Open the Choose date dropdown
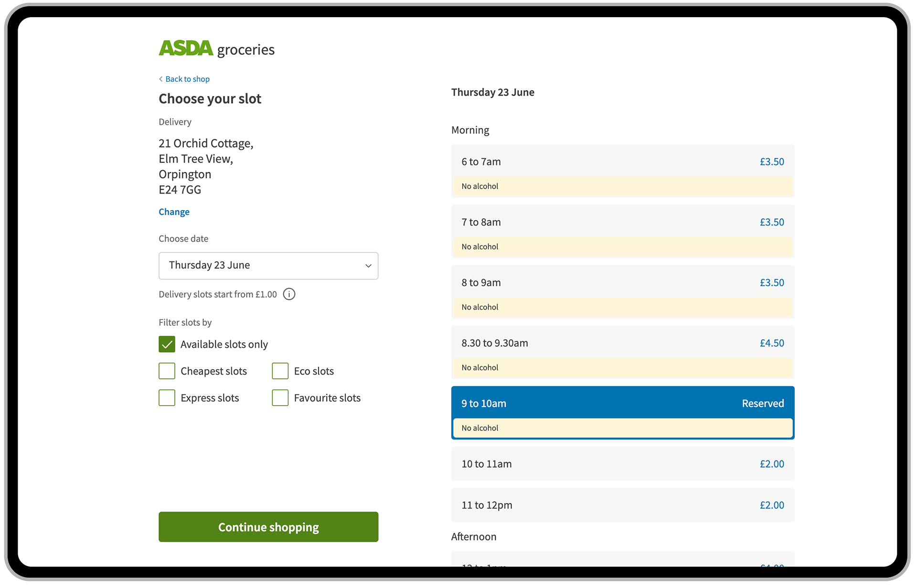Viewport: 917px width, 588px height. [x=268, y=266]
